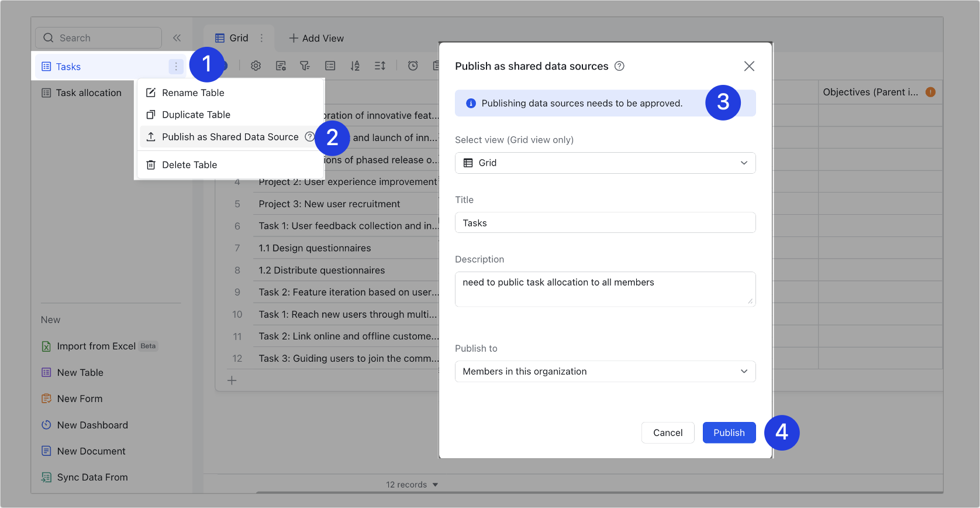Click the Objectives (Parent i... column header
The image size is (980, 508).
point(880,92)
